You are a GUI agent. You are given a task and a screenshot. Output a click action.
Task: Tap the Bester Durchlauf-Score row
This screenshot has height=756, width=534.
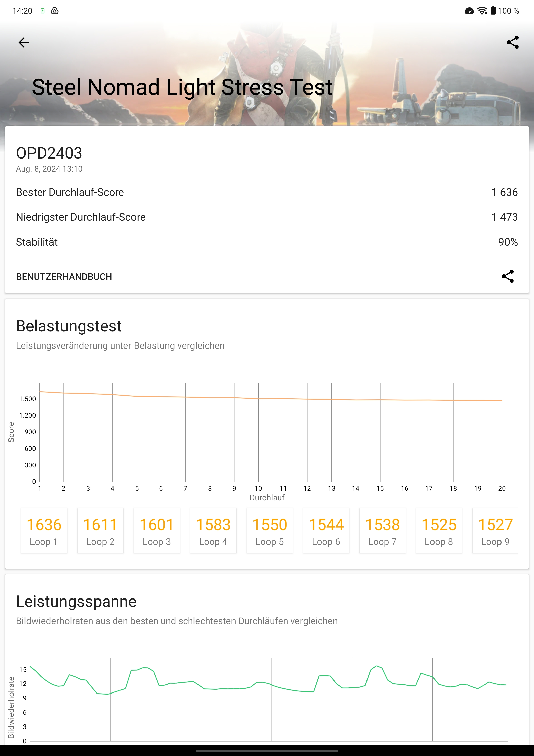(x=267, y=192)
